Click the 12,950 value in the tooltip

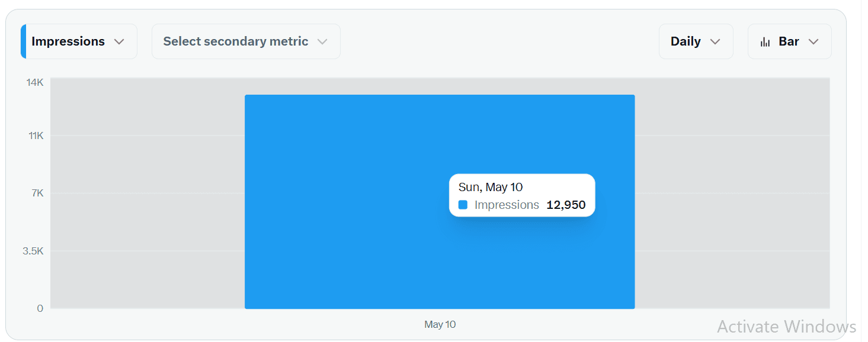point(566,205)
